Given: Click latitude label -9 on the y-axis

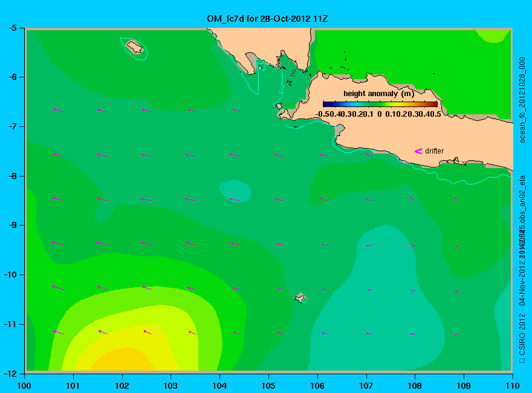Looking at the screenshot, I should [12, 226].
